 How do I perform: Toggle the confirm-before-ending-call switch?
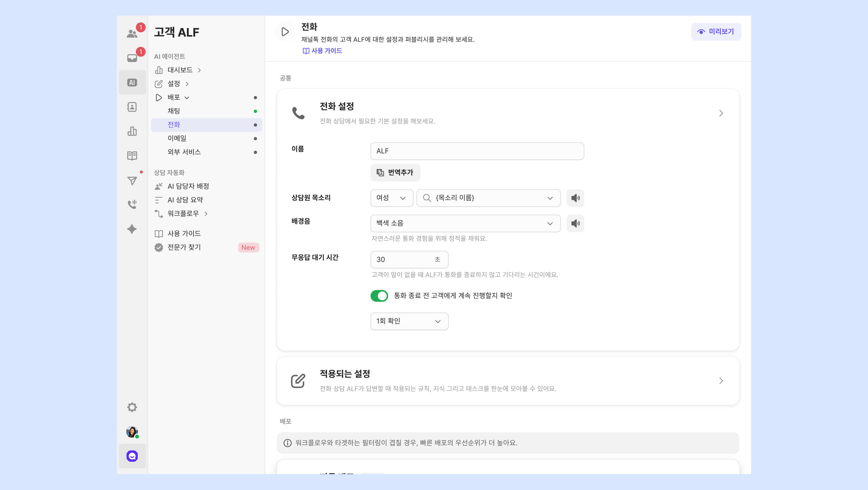click(379, 296)
